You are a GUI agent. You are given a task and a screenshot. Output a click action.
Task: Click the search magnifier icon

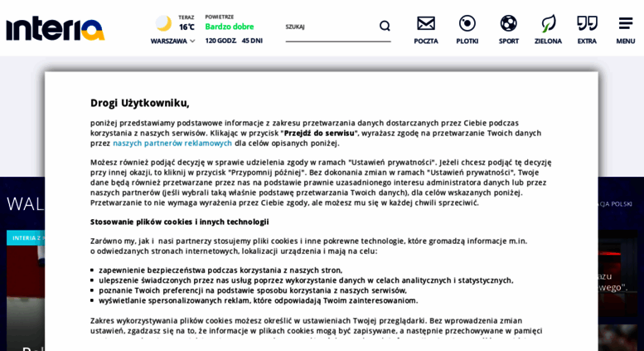(x=385, y=26)
